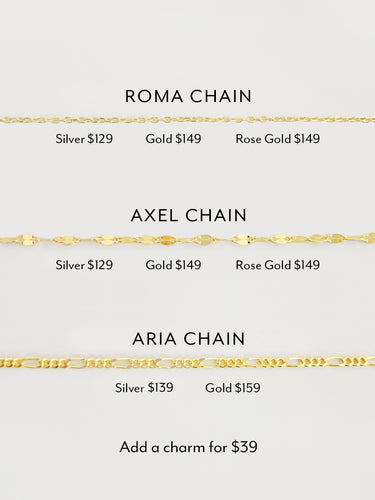375x500 pixels.
Task: Select Axel chain Rose Gold $149 option
Action: [278, 265]
